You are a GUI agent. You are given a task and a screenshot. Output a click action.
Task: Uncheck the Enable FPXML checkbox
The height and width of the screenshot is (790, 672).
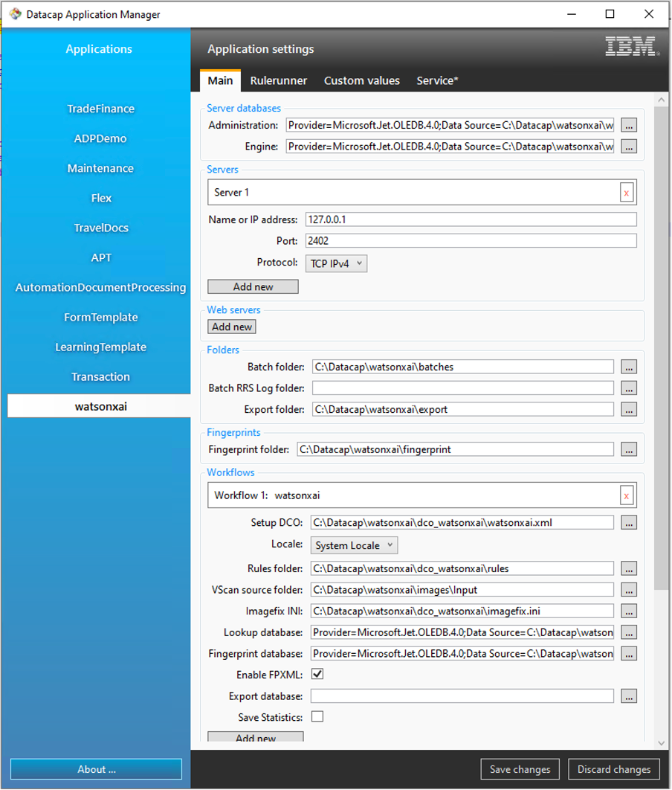(317, 674)
